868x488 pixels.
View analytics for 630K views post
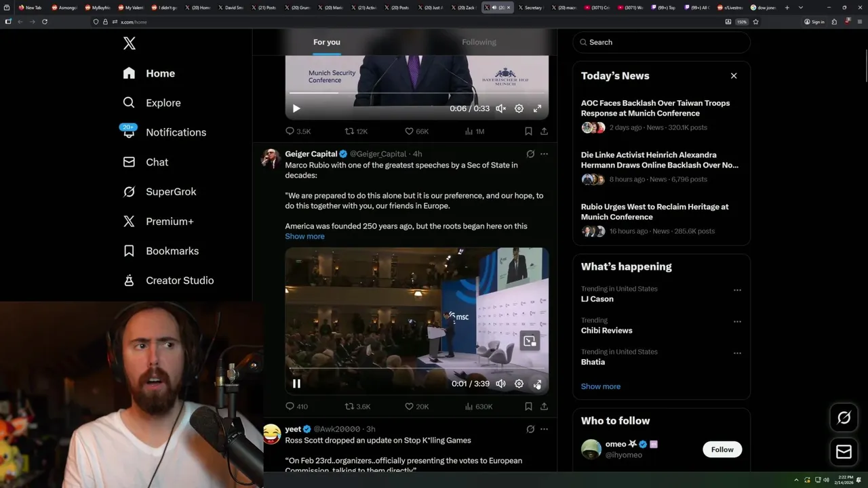pyautogui.click(x=478, y=407)
